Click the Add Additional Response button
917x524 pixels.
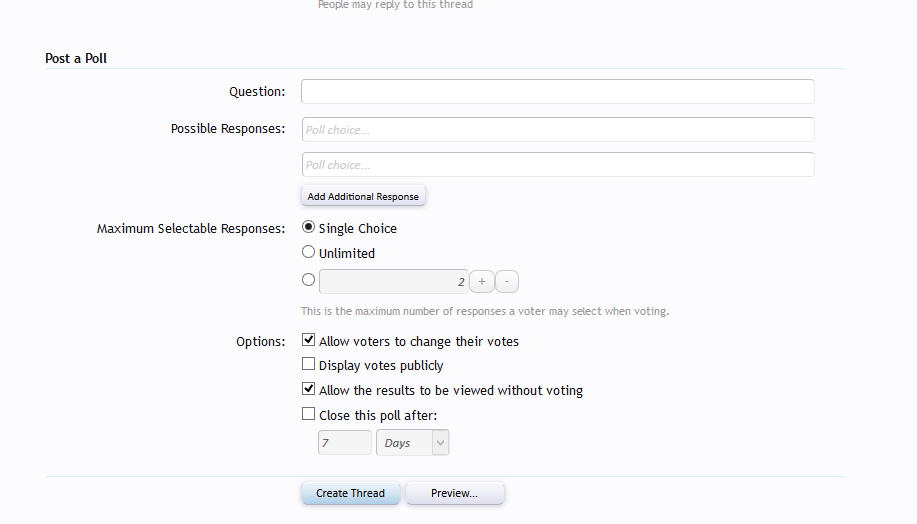coord(363,196)
